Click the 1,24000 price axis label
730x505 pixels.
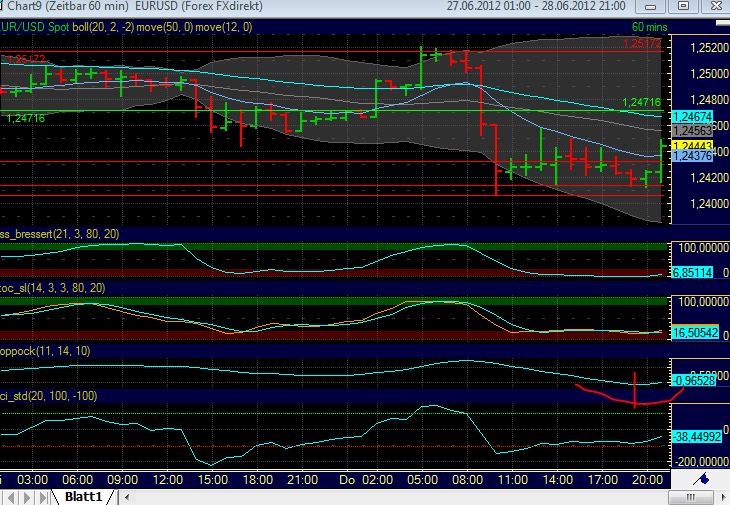(709, 204)
